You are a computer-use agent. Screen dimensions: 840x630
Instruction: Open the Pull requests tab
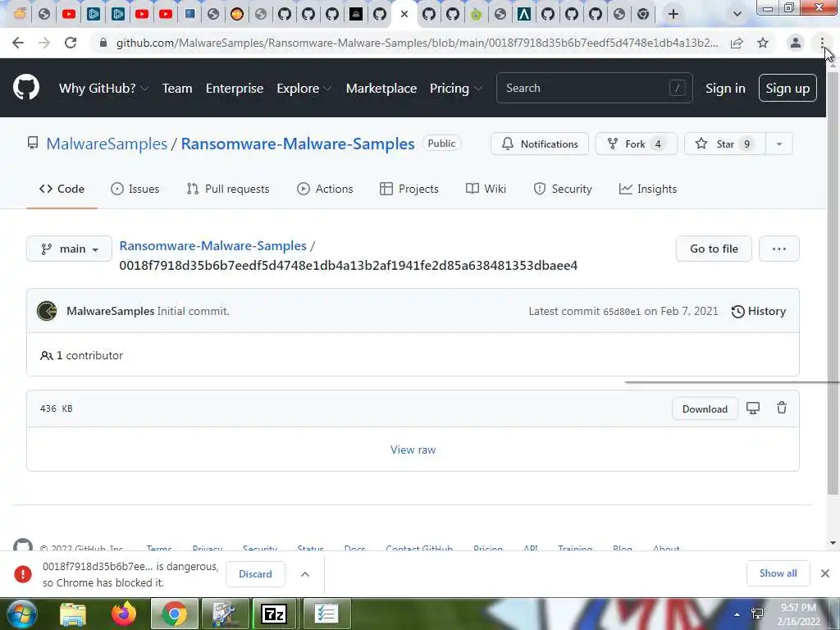tap(228, 189)
